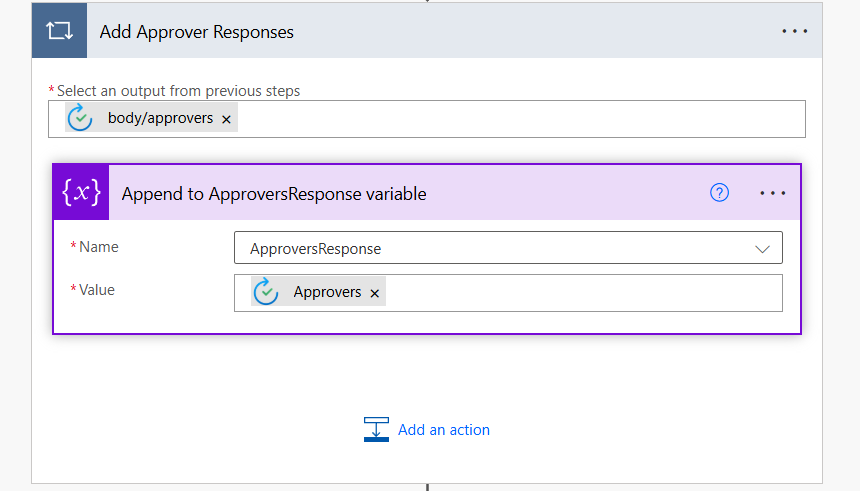Screen dimensions: 860x491
Task: Select the body/approvers token text
Action: point(160,118)
